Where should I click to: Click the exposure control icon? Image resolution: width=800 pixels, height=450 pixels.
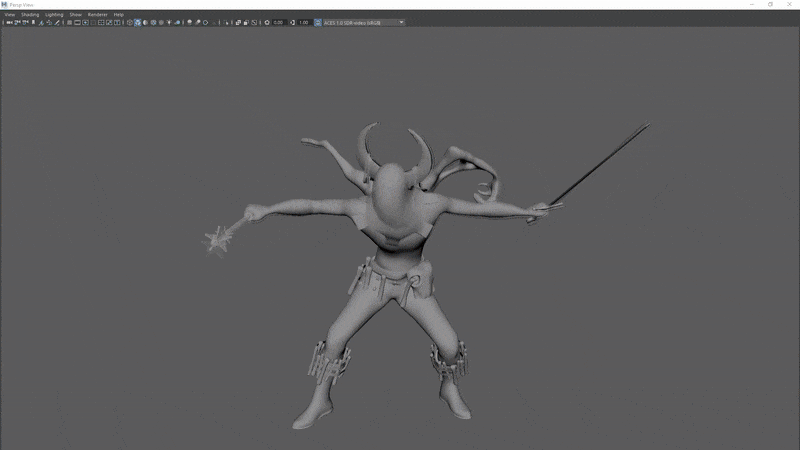[x=267, y=22]
